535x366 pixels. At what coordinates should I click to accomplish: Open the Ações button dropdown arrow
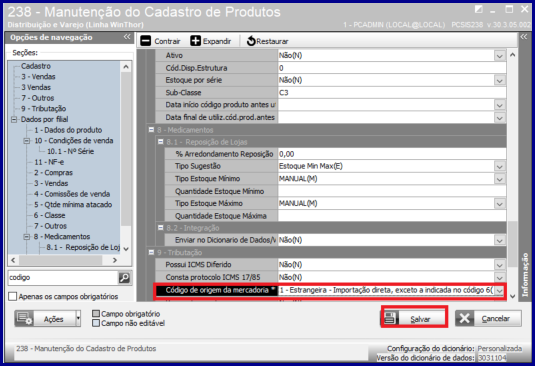[78, 319]
